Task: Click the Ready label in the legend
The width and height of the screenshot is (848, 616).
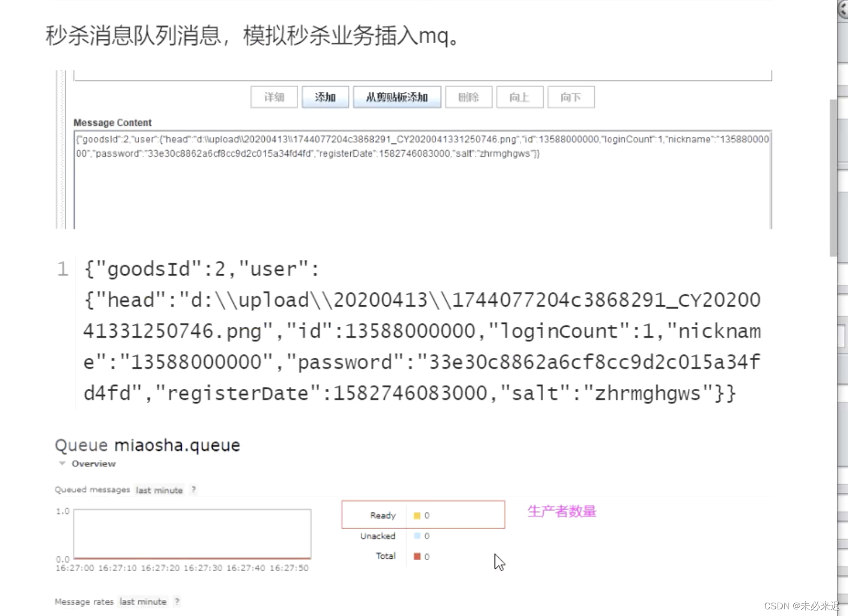Action: pos(383,516)
